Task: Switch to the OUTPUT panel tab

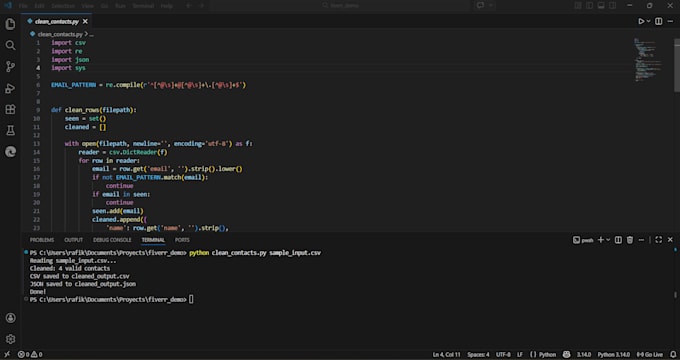Action: [x=73, y=240]
